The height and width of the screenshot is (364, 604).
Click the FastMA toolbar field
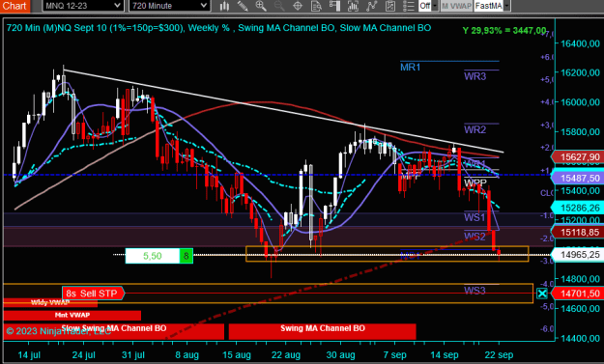pos(488,6)
